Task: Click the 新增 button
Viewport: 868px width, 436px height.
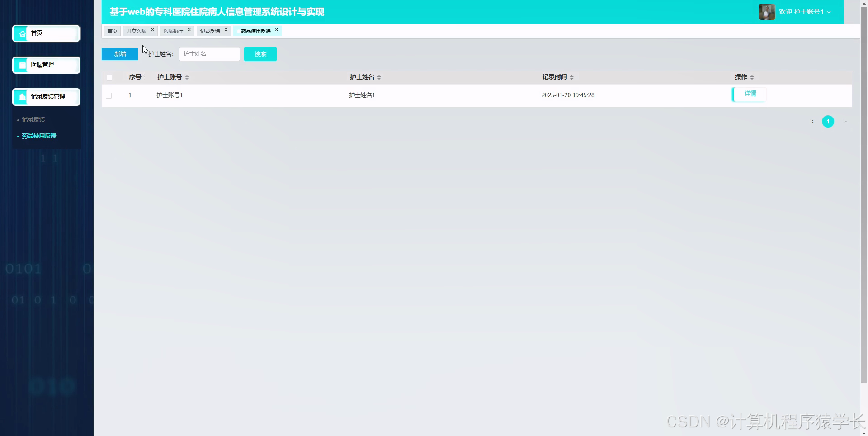Action: click(120, 54)
